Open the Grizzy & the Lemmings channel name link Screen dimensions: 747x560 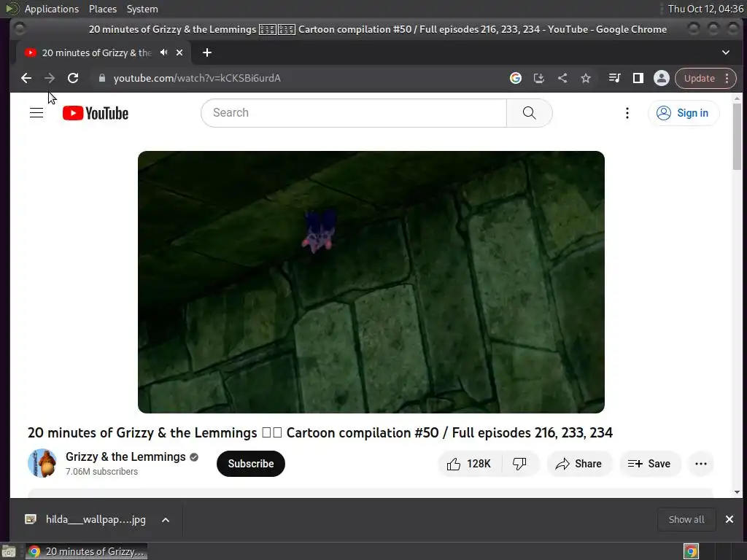[125, 456]
